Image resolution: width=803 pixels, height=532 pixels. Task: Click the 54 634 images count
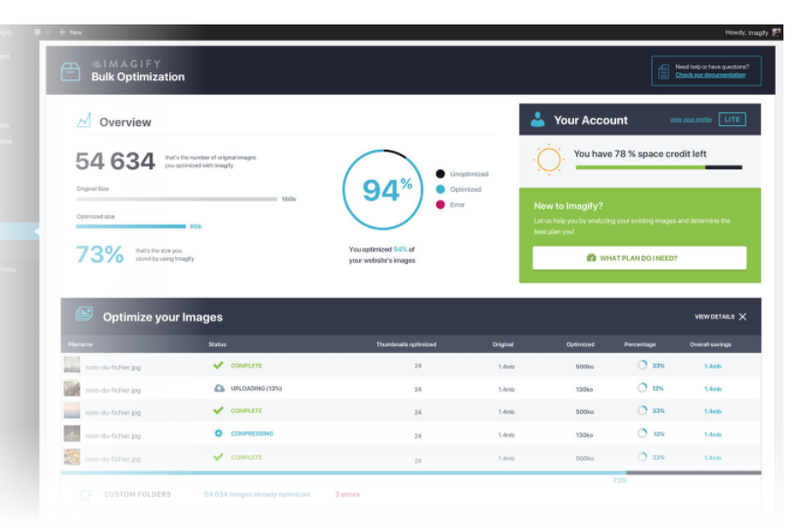(x=114, y=161)
